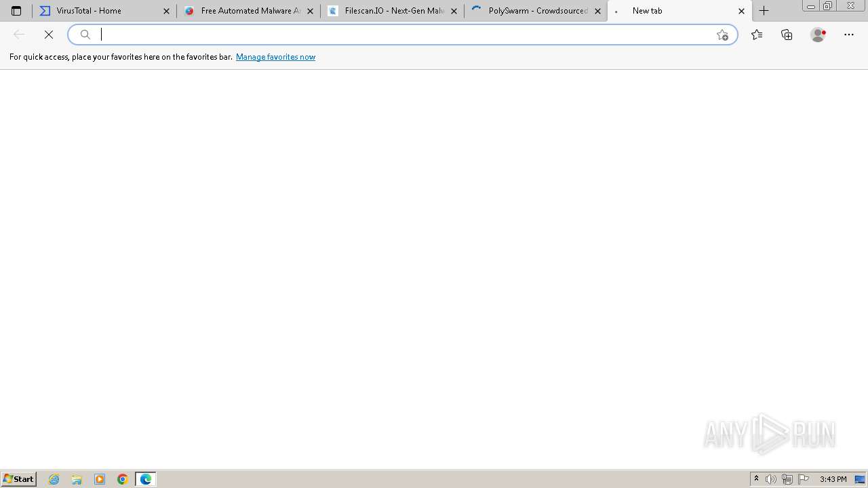
Task: Click the address bar input field
Action: (404, 35)
